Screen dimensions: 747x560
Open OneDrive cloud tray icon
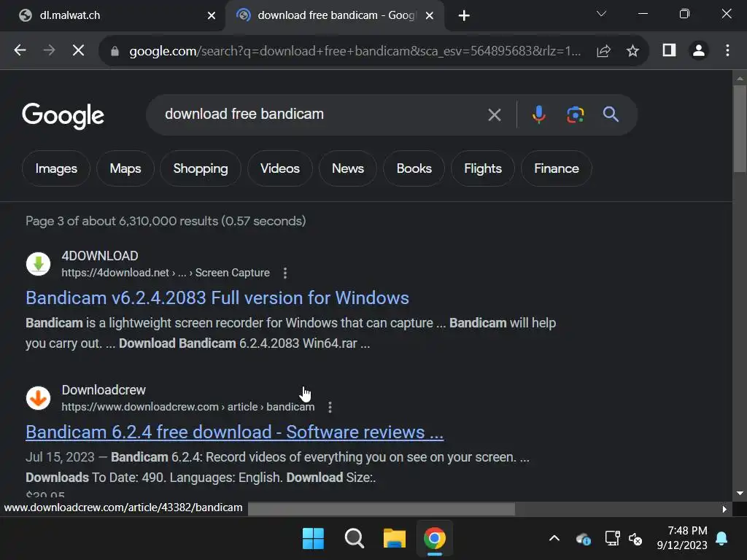[584, 539]
